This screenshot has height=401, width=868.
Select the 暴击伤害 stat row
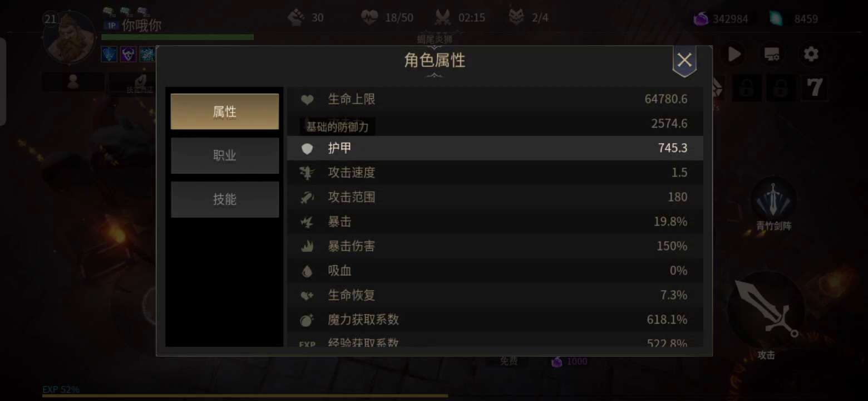pyautogui.click(x=495, y=246)
